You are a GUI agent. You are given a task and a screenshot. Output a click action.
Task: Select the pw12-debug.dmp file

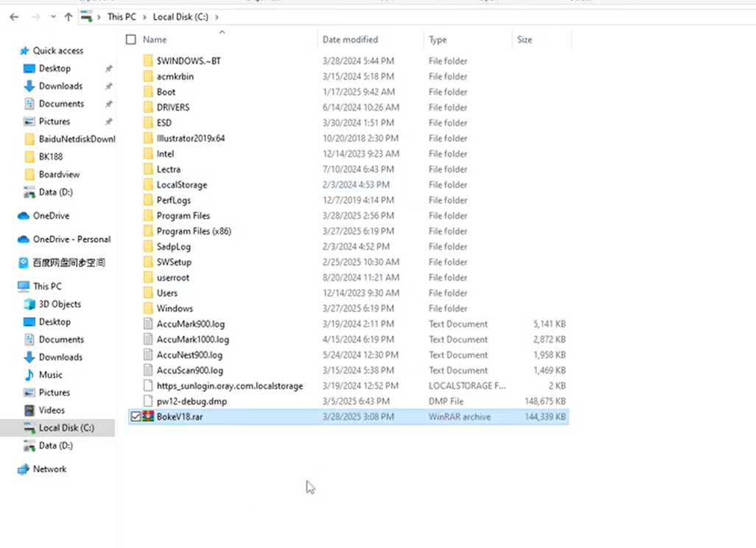tap(192, 401)
